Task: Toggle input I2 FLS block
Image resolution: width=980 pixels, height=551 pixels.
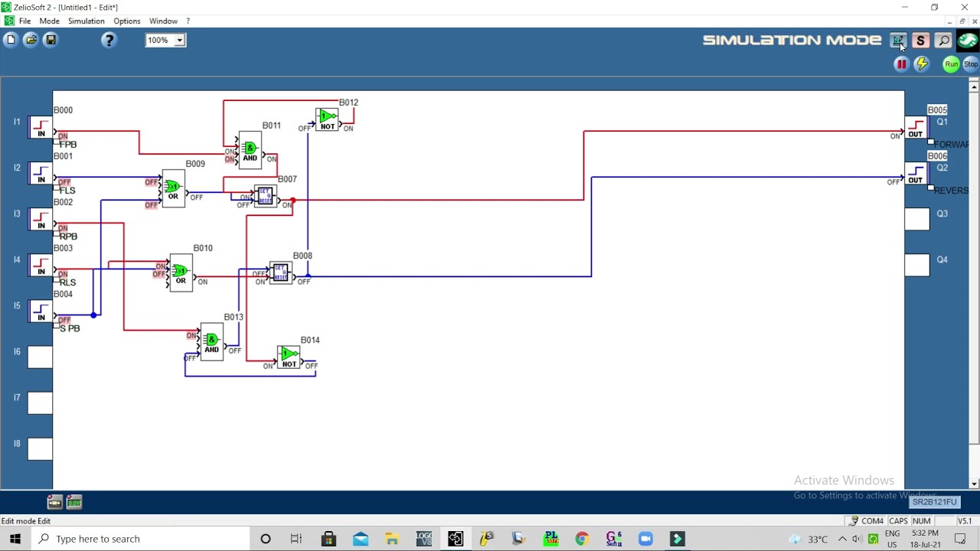Action: (x=41, y=174)
